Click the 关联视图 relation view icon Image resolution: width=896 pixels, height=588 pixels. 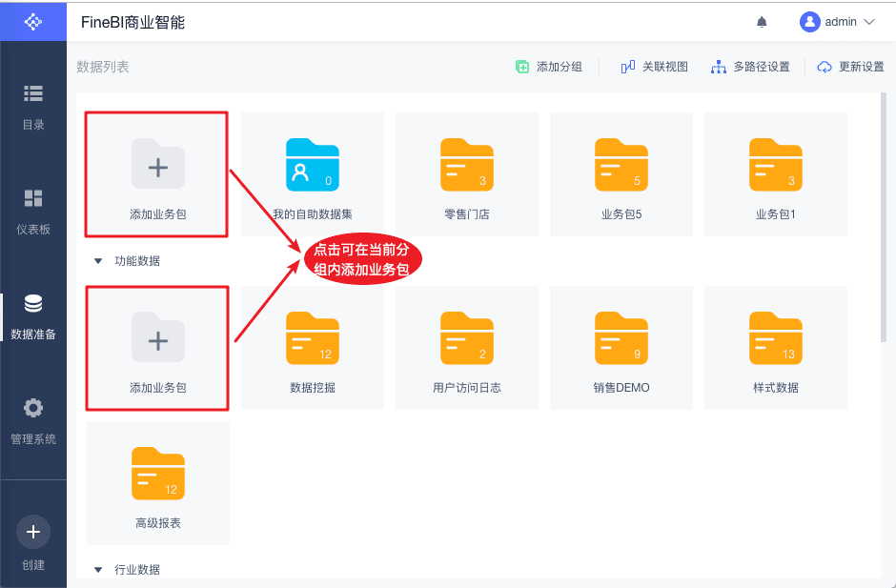pos(628,67)
